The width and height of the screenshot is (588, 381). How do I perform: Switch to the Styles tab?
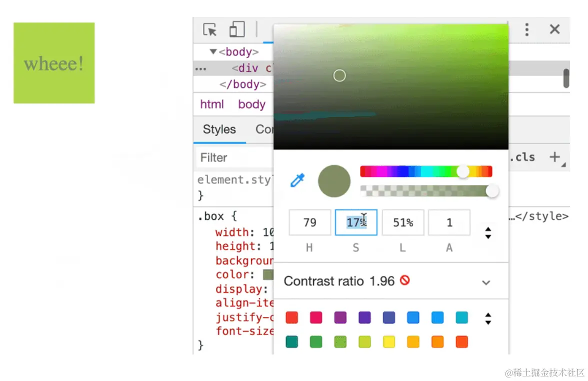click(219, 129)
